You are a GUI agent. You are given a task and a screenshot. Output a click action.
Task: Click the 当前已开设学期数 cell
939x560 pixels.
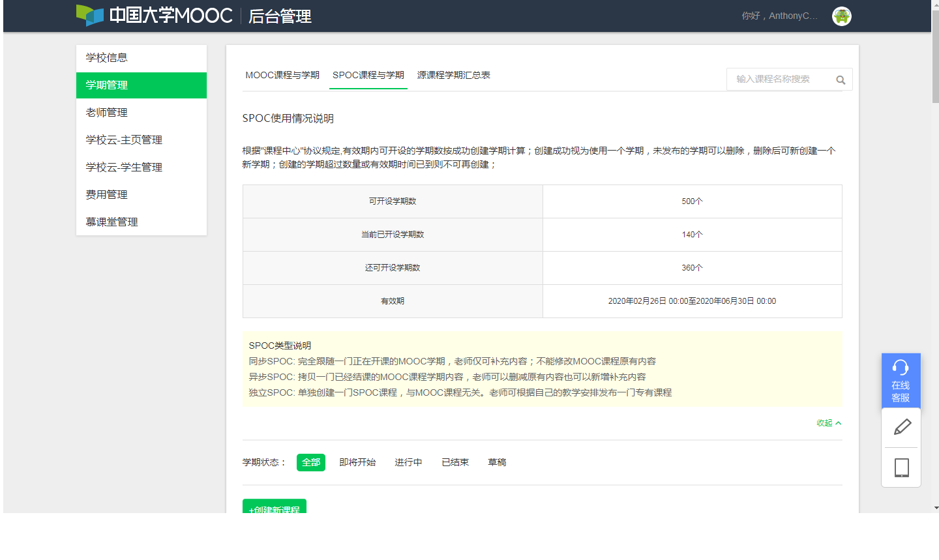point(393,235)
